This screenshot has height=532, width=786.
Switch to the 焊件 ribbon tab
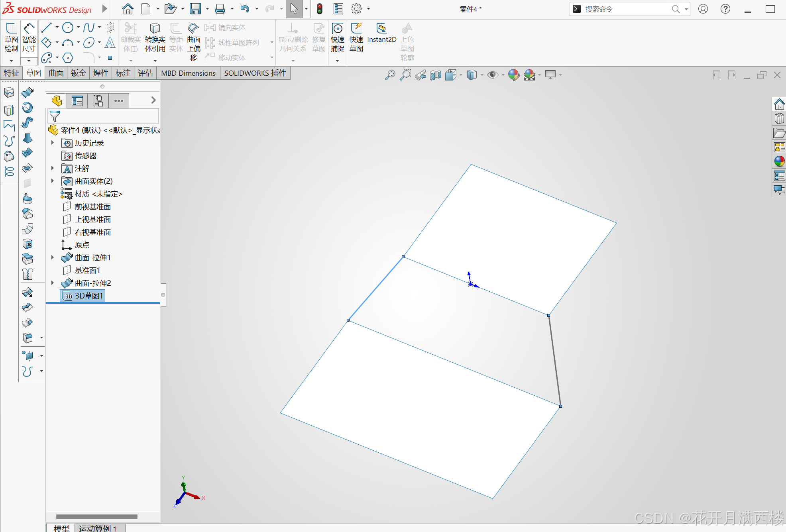pyautogui.click(x=101, y=73)
